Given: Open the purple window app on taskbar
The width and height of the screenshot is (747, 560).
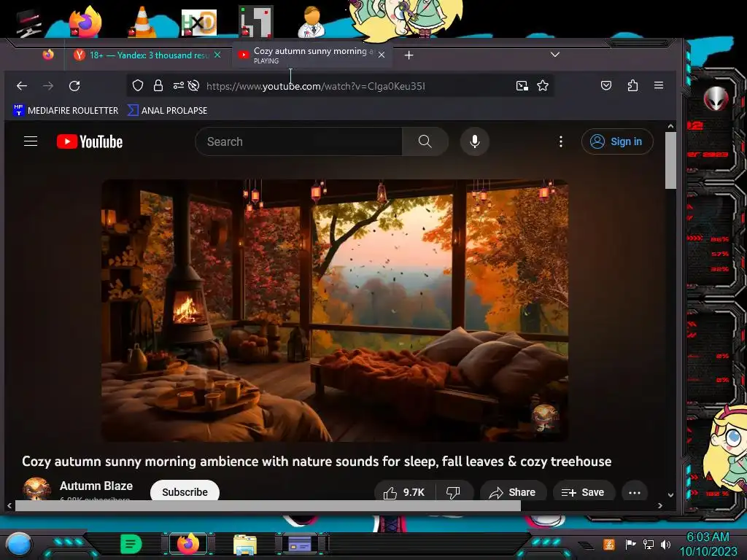Looking at the screenshot, I should coord(300,544).
